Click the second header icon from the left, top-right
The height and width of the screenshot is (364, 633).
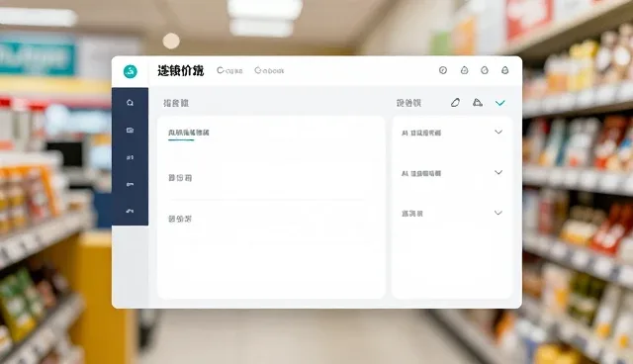pyautogui.click(x=464, y=70)
